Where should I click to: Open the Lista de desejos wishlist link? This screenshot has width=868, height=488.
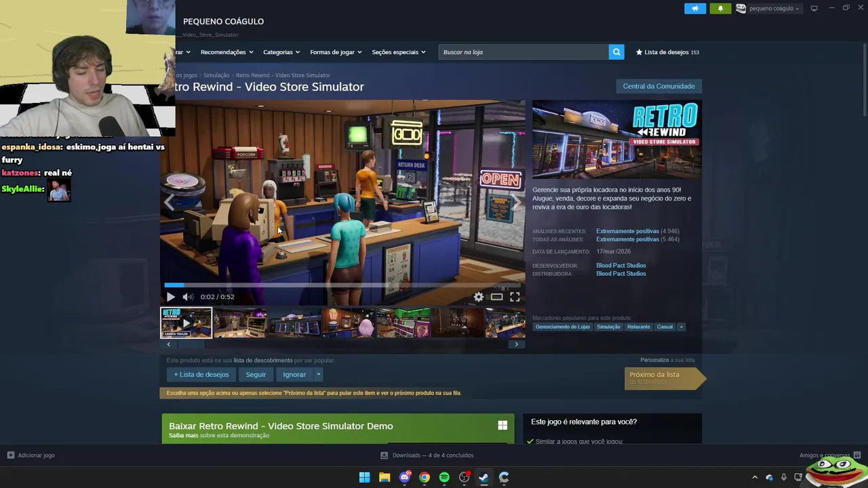coord(667,52)
